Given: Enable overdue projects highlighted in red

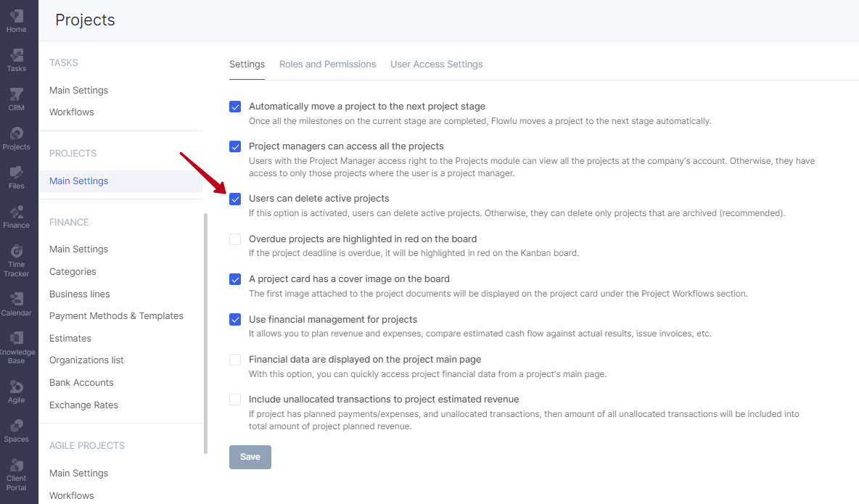Looking at the screenshot, I should point(235,239).
